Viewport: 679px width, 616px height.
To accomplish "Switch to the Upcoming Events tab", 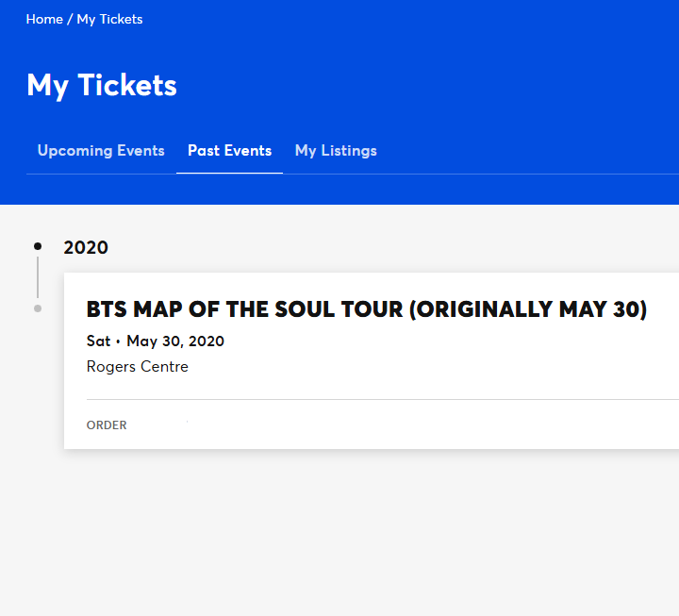I will tap(101, 151).
